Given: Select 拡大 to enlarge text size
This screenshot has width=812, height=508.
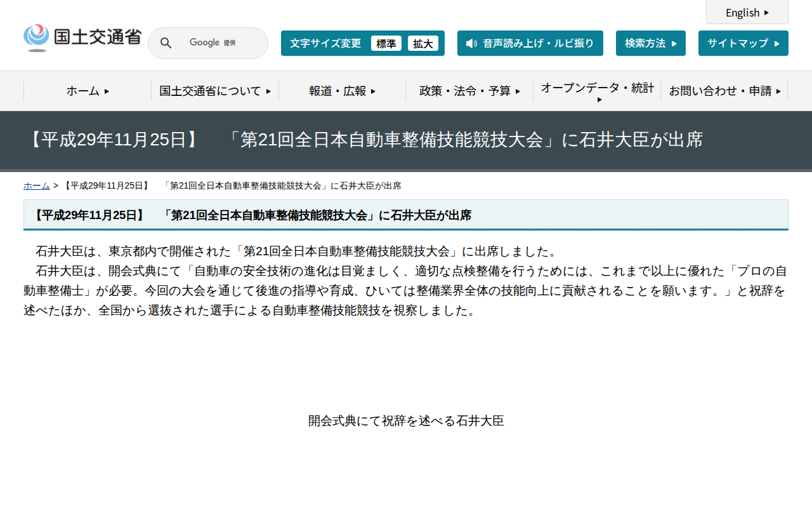Looking at the screenshot, I should coord(423,43).
